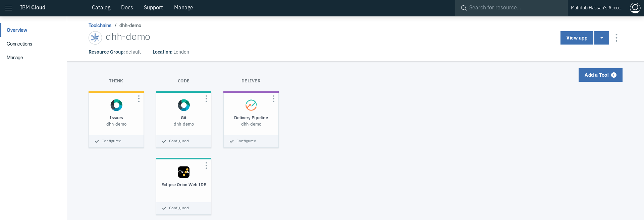Click Configured status on Eclipse Orion card
The height and width of the screenshot is (220, 644).
pyautogui.click(x=175, y=208)
